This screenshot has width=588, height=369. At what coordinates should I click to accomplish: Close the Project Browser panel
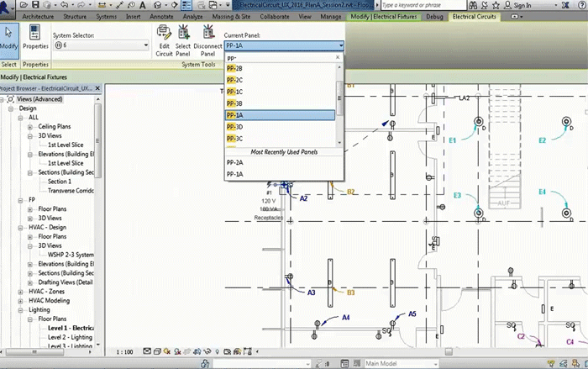(97, 87)
